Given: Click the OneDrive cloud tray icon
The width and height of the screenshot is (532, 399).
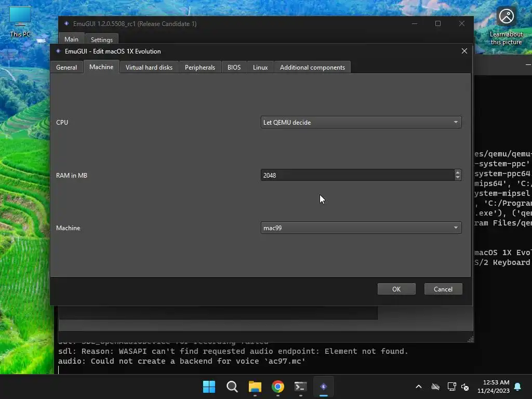Looking at the screenshot, I should coord(435,387).
